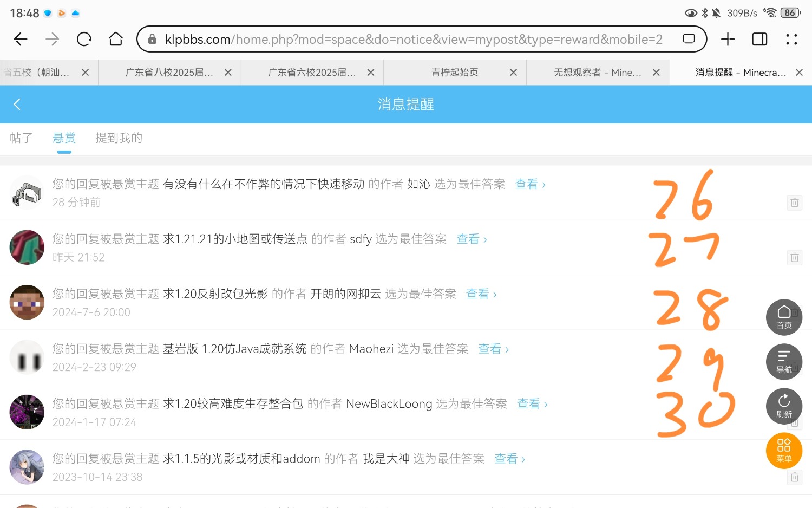This screenshot has width=812, height=508.
Task: Click 查看 for 有没有什么在不作弊 post
Action: [x=530, y=184]
